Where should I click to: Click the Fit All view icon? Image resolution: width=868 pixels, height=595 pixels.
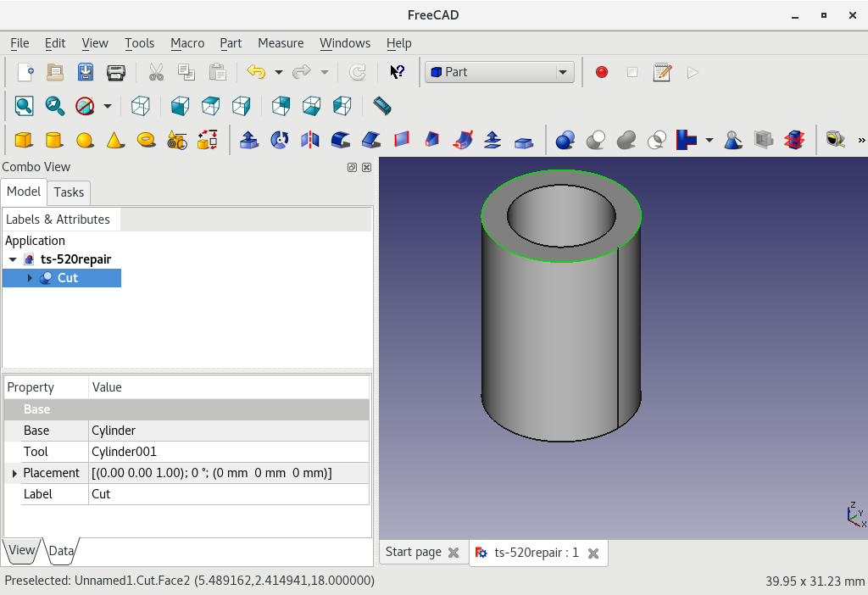pyautogui.click(x=24, y=106)
